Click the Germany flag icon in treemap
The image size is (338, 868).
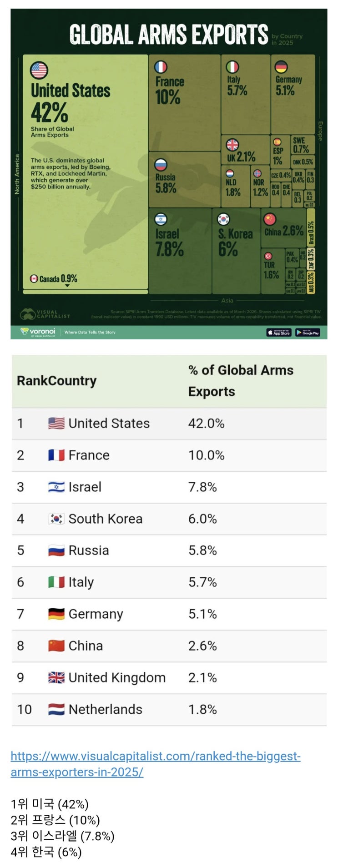click(x=281, y=67)
